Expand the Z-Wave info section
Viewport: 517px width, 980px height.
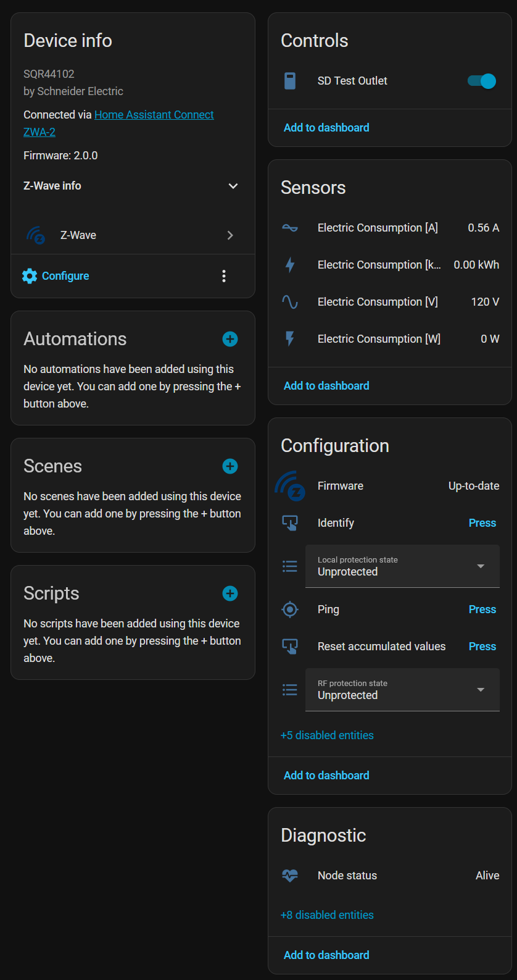[233, 186]
